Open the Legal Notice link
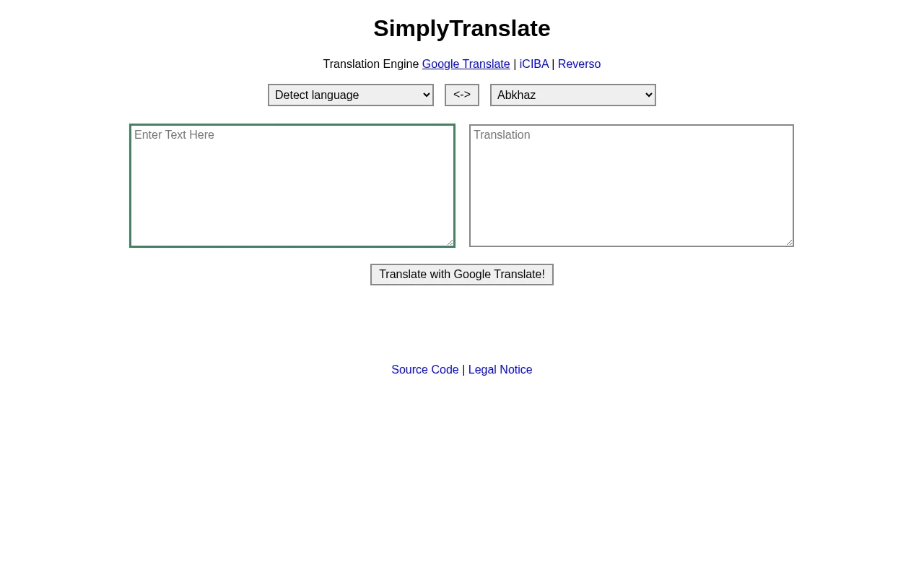924x578 pixels. coord(500,370)
